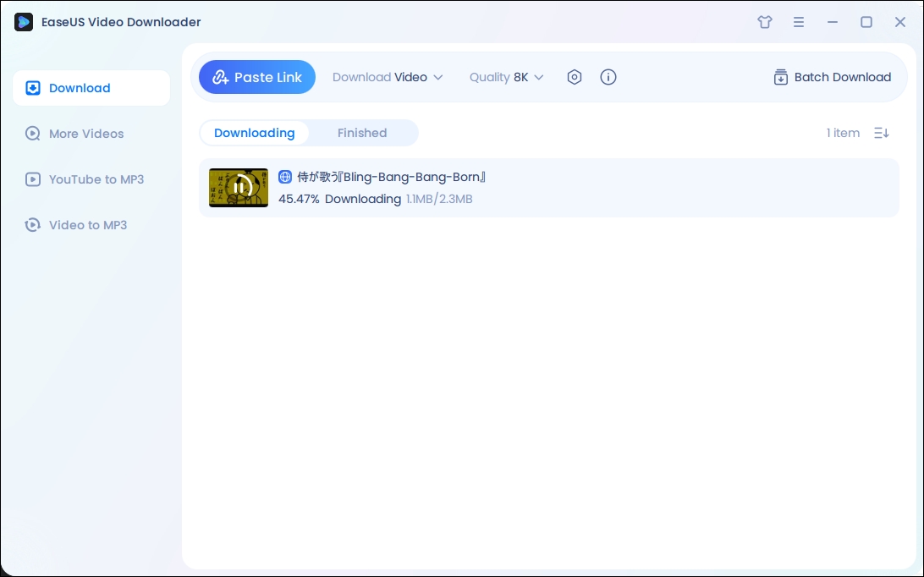This screenshot has height=577, width=924.
Task: Click the video thumbnail of the downloading item
Action: [x=238, y=188]
